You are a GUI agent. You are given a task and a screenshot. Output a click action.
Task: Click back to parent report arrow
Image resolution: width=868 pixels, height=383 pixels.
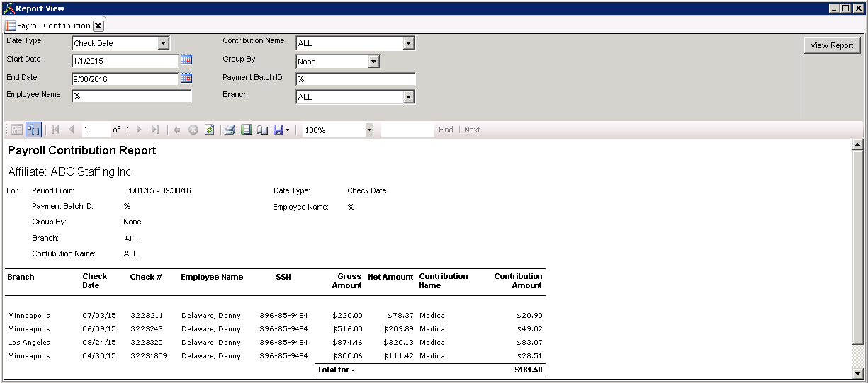pos(177,130)
